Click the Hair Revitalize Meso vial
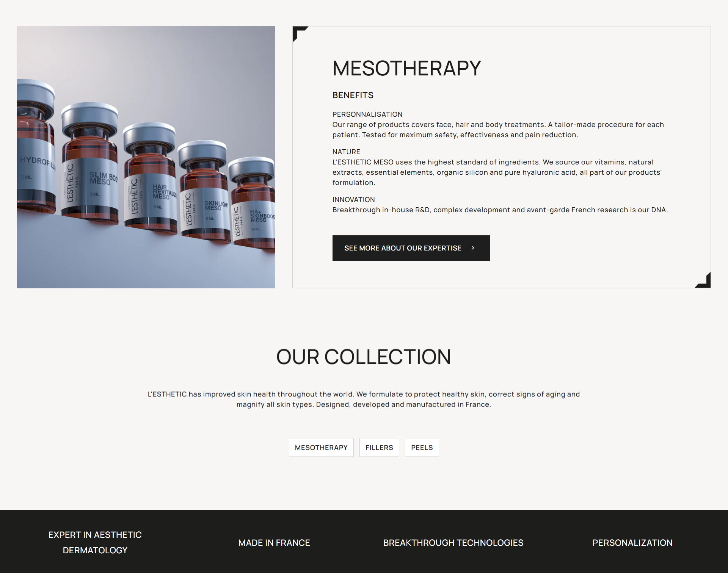Viewport: 728px width, 573px height. point(150,178)
